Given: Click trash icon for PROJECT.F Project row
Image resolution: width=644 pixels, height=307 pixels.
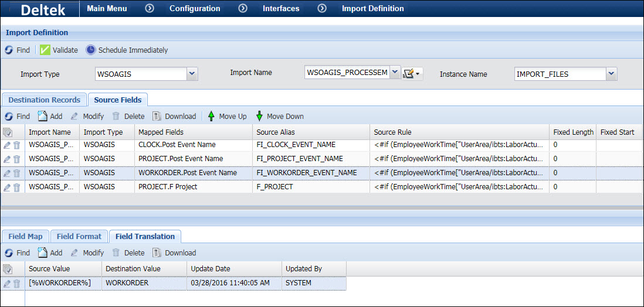Looking at the screenshot, I should click(x=17, y=187).
